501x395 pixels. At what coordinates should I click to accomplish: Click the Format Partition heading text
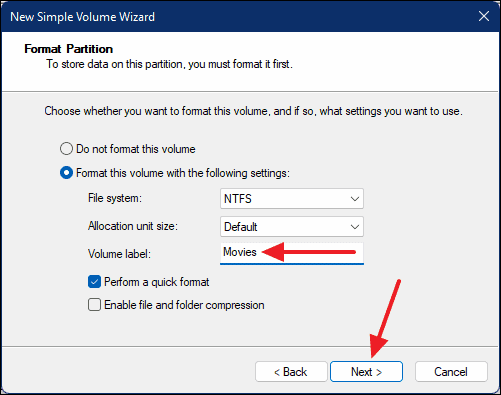[69, 49]
